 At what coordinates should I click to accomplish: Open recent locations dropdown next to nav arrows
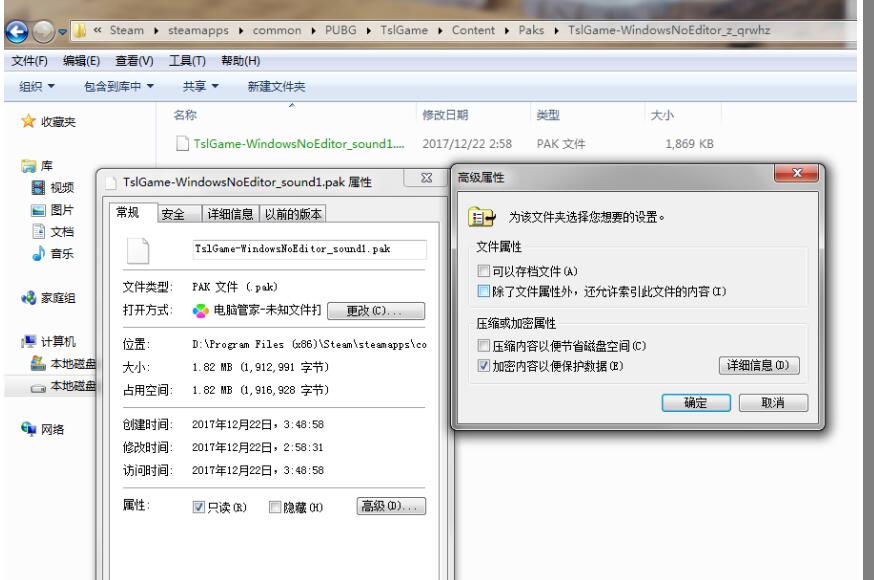(62, 32)
